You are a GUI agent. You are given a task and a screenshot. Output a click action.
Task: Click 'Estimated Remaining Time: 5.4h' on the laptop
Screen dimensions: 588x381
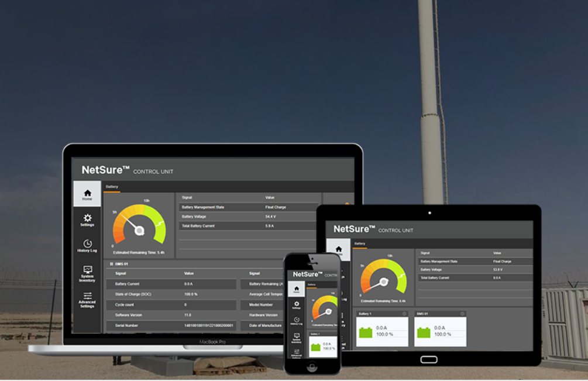(x=139, y=252)
